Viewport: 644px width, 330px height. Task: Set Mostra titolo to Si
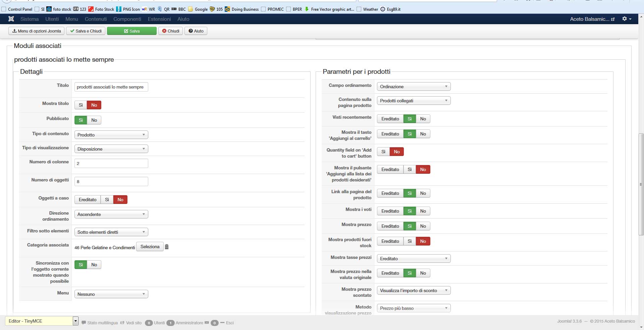(80, 105)
